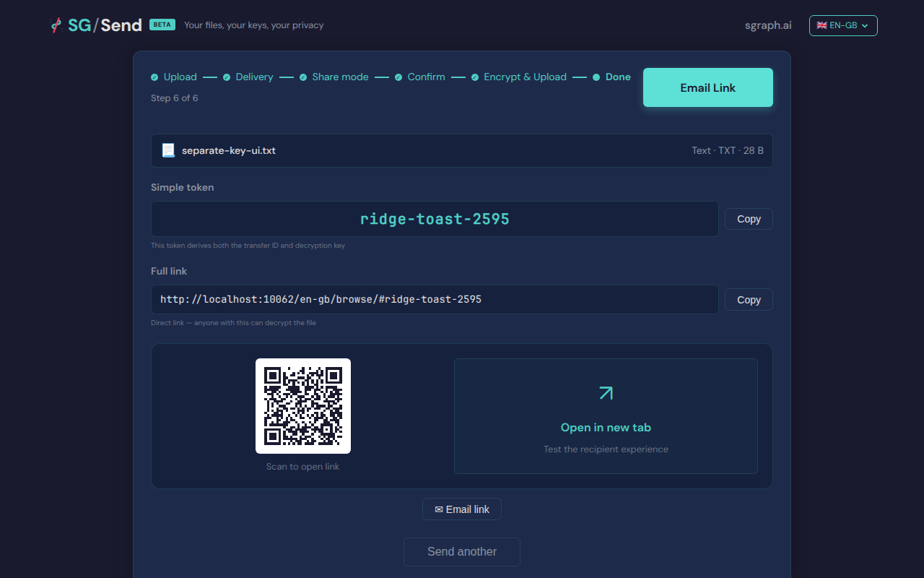Click the Confirm step checkmark icon
The height and width of the screenshot is (578, 924).
(x=398, y=77)
